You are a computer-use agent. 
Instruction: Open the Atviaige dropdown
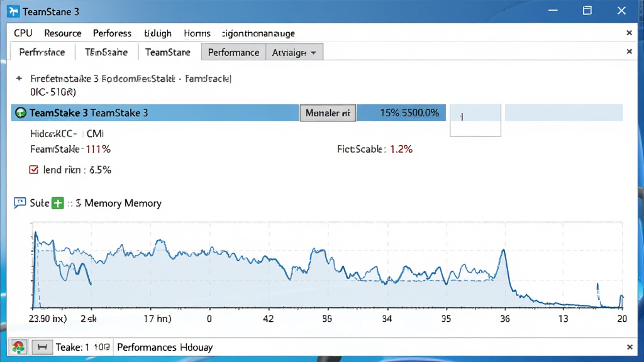click(294, 52)
